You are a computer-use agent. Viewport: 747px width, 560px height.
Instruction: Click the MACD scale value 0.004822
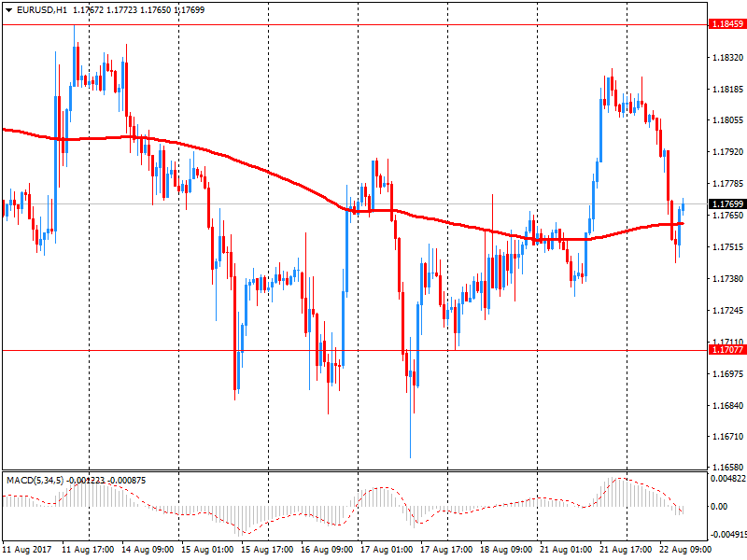click(x=728, y=478)
